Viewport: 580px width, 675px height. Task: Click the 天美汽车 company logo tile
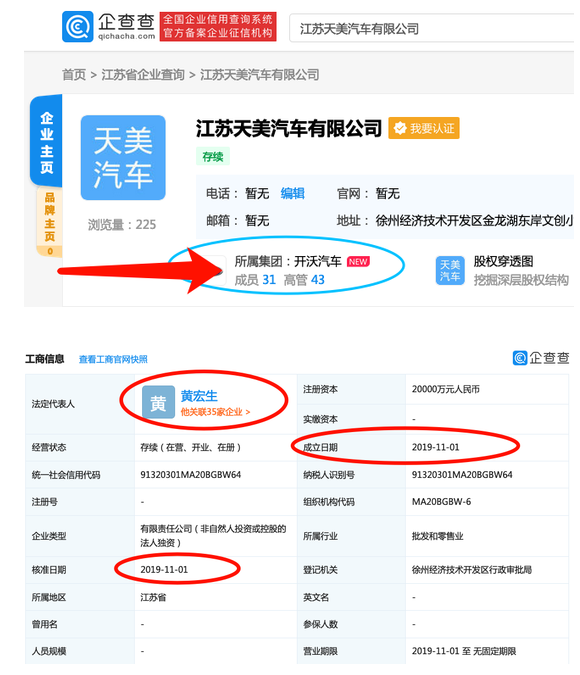tap(123, 158)
